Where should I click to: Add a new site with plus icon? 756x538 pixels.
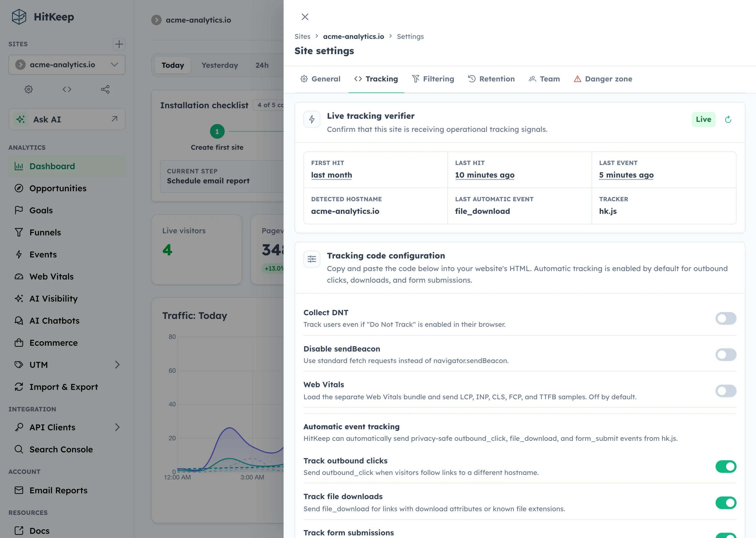tap(119, 44)
